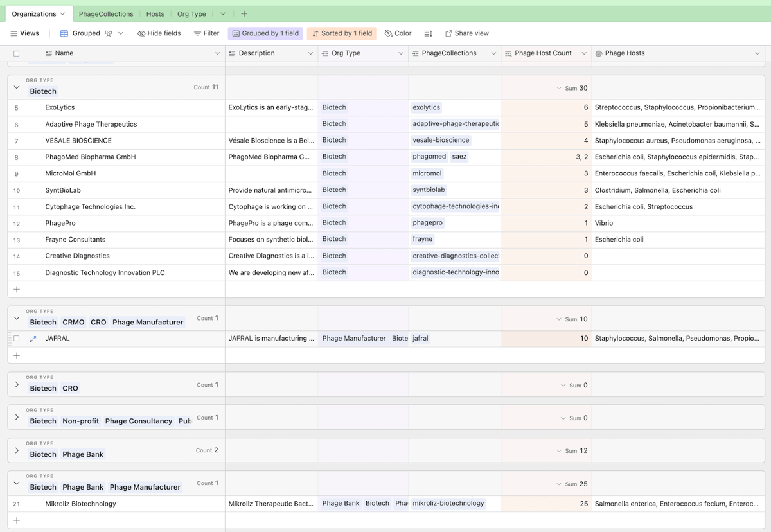Open the Org Type column dropdown arrow
Viewport: 771px width, 532px height.
point(401,53)
